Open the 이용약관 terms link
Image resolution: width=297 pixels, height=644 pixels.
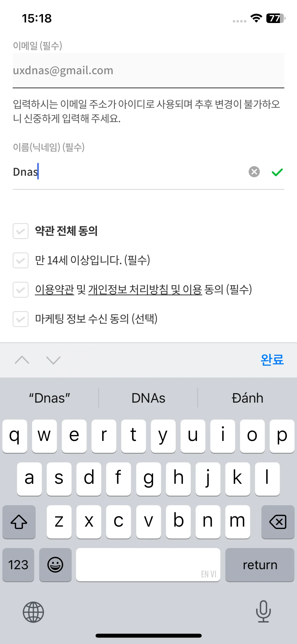click(x=55, y=289)
